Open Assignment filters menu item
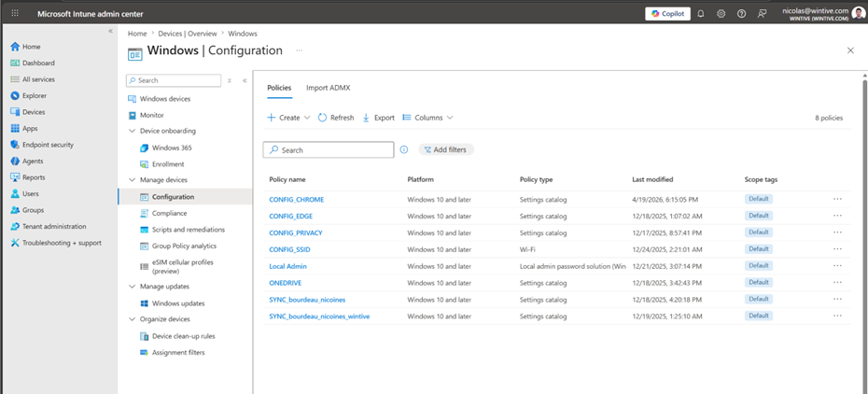The height and width of the screenshot is (394, 868). point(172,353)
